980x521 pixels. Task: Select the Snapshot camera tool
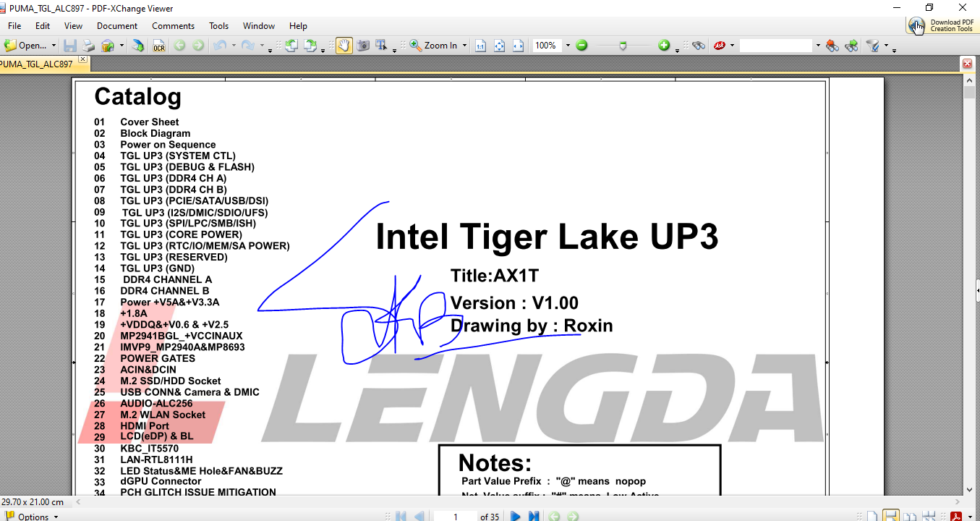pos(363,46)
